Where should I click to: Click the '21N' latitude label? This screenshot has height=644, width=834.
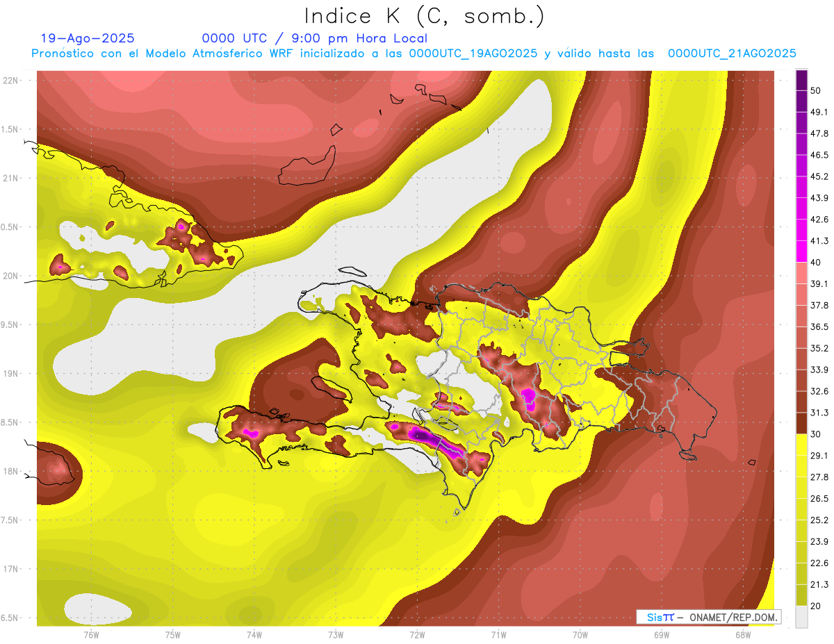pyautogui.click(x=11, y=178)
